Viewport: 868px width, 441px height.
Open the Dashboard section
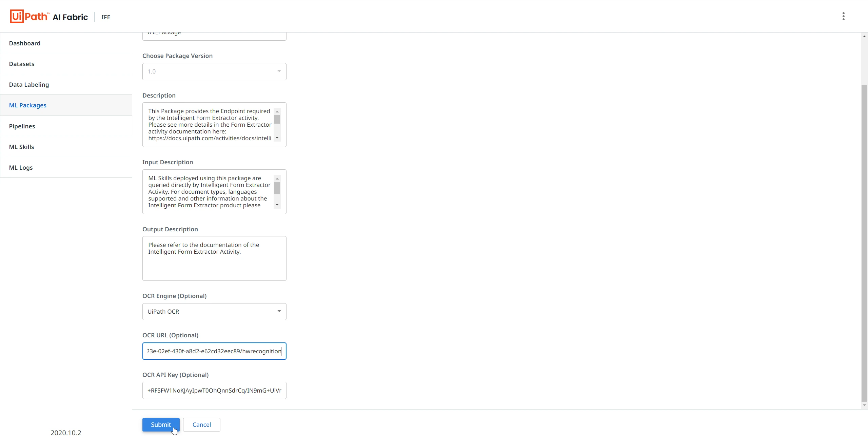pos(66,43)
